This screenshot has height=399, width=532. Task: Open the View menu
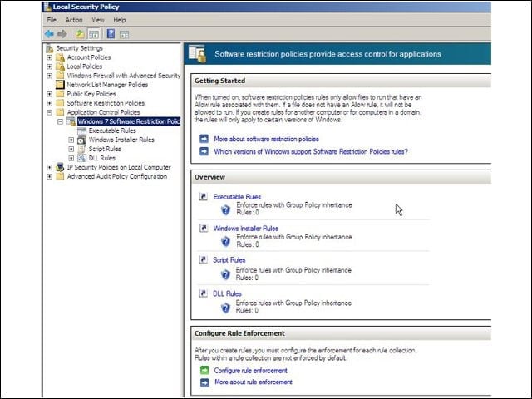[x=98, y=20]
